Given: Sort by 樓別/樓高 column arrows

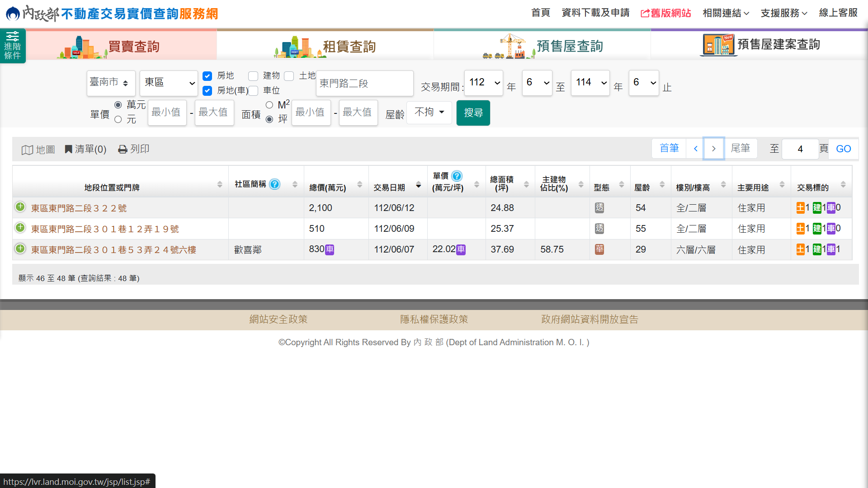Looking at the screenshot, I should click(x=723, y=184).
